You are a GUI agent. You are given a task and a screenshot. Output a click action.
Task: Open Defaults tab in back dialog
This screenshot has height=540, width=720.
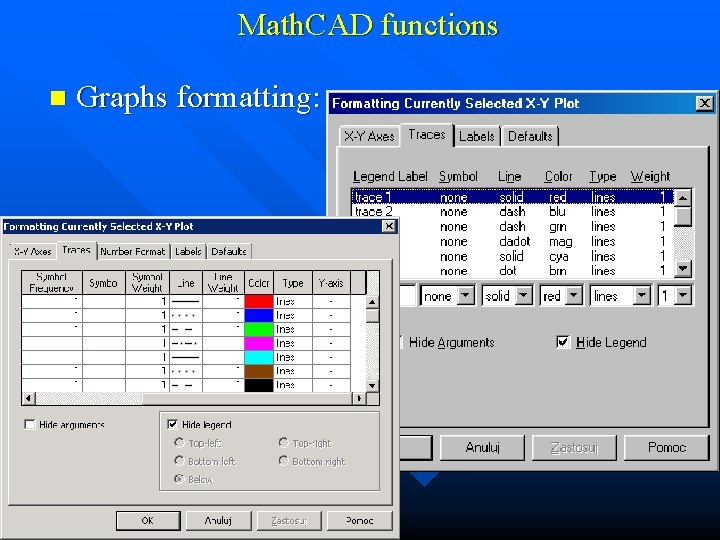530,136
